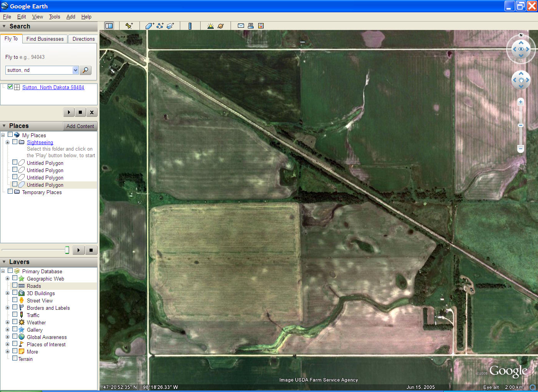Open the Edit menu
538x392 pixels.
pos(22,17)
